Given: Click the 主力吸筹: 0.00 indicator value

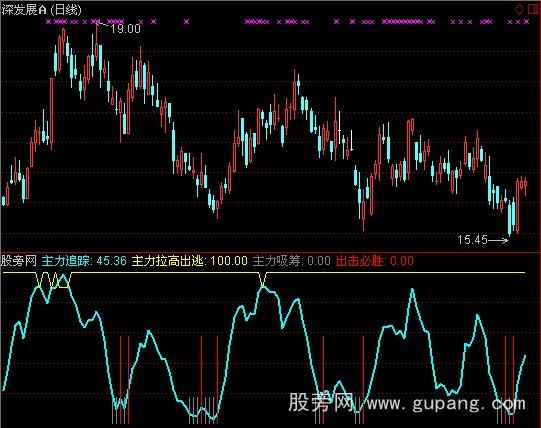Looking at the screenshot, I should pos(292,261).
